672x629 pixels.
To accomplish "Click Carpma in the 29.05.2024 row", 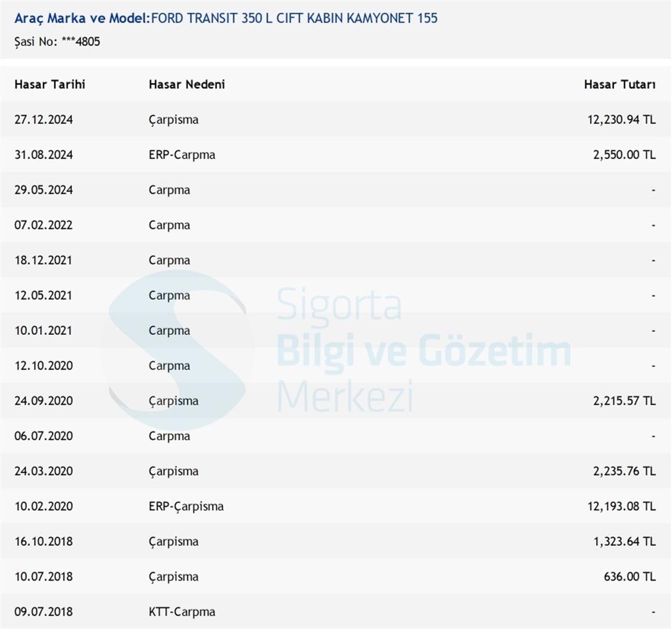I will pos(169,189).
